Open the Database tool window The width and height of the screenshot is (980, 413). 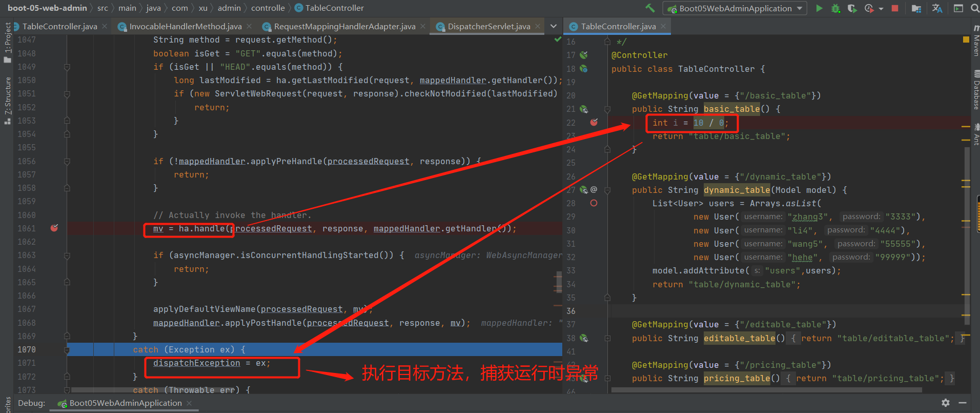(976, 90)
